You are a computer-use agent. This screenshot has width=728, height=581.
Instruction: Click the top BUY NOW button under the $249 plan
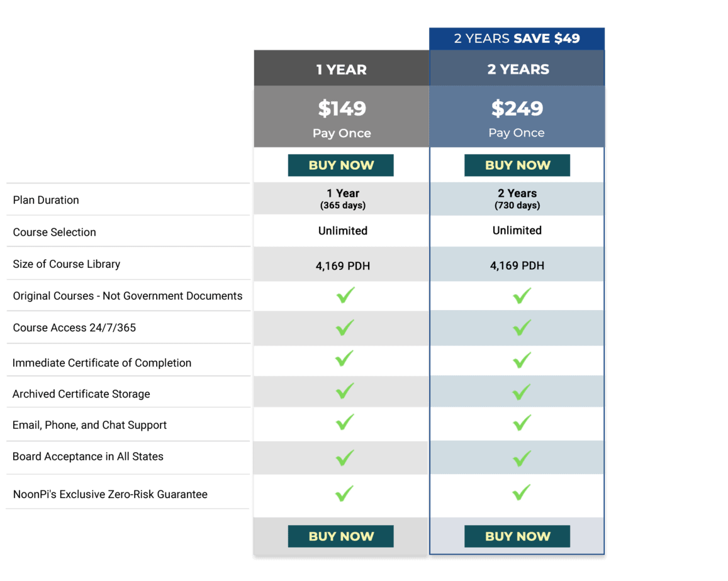pos(517,165)
